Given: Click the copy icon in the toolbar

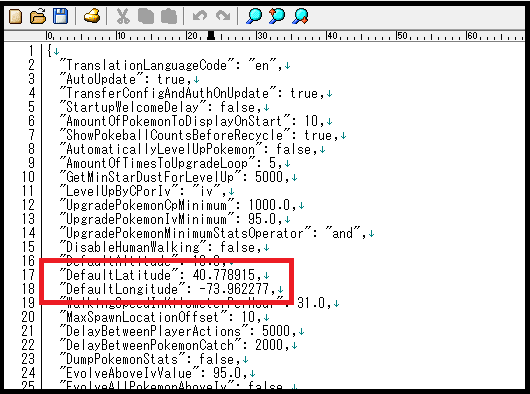Looking at the screenshot, I should click(146, 16).
